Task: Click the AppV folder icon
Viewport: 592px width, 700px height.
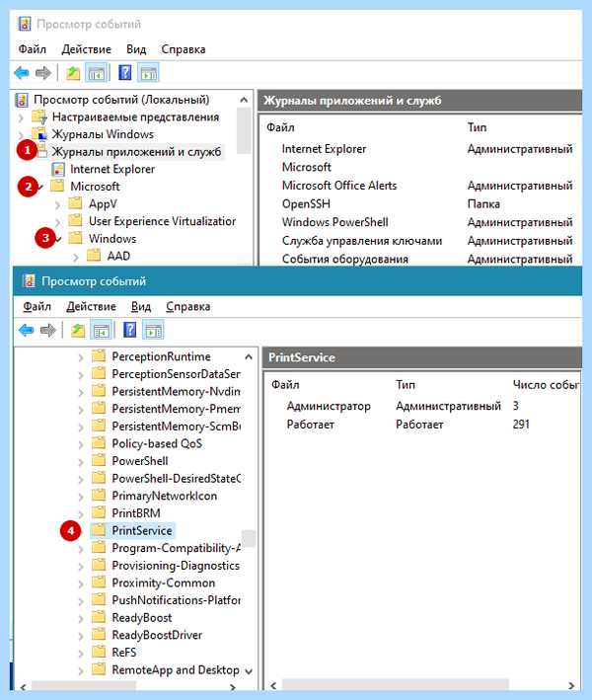Action: tap(75, 203)
